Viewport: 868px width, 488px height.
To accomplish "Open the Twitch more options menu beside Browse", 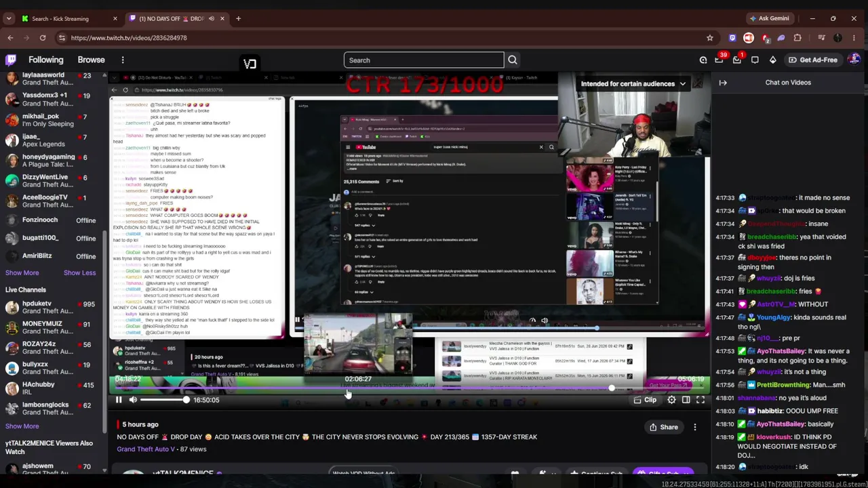I will pyautogui.click(x=123, y=60).
